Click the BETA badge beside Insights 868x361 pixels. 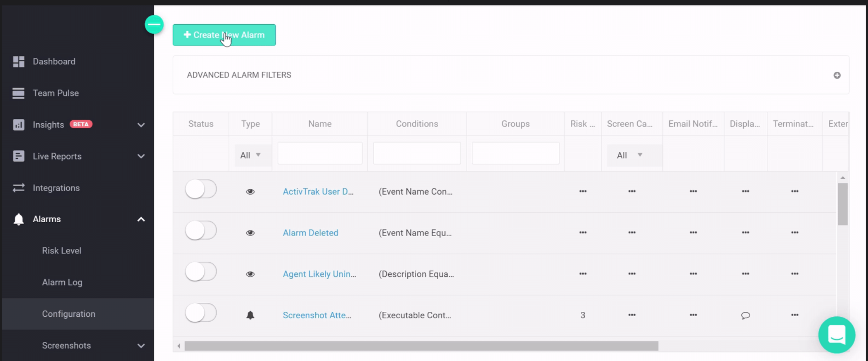click(81, 124)
